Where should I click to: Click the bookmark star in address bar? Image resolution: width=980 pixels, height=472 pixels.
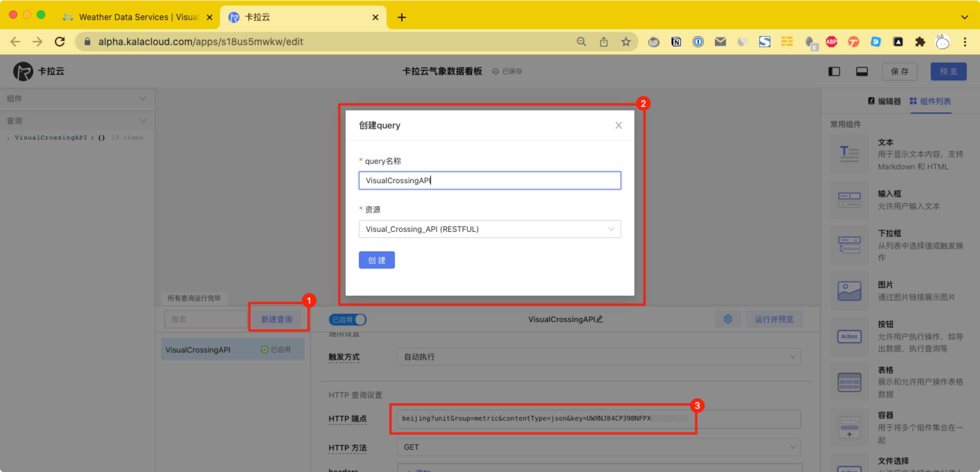[625, 42]
